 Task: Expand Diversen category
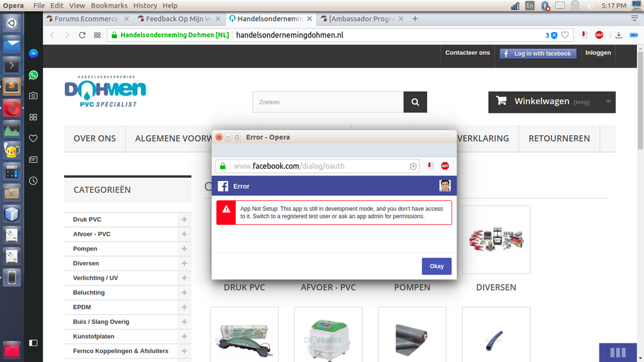184,263
